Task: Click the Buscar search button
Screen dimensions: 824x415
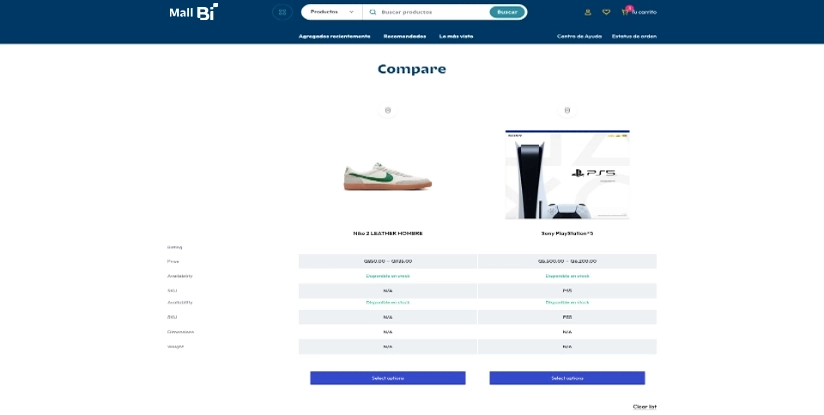Action: [507, 12]
